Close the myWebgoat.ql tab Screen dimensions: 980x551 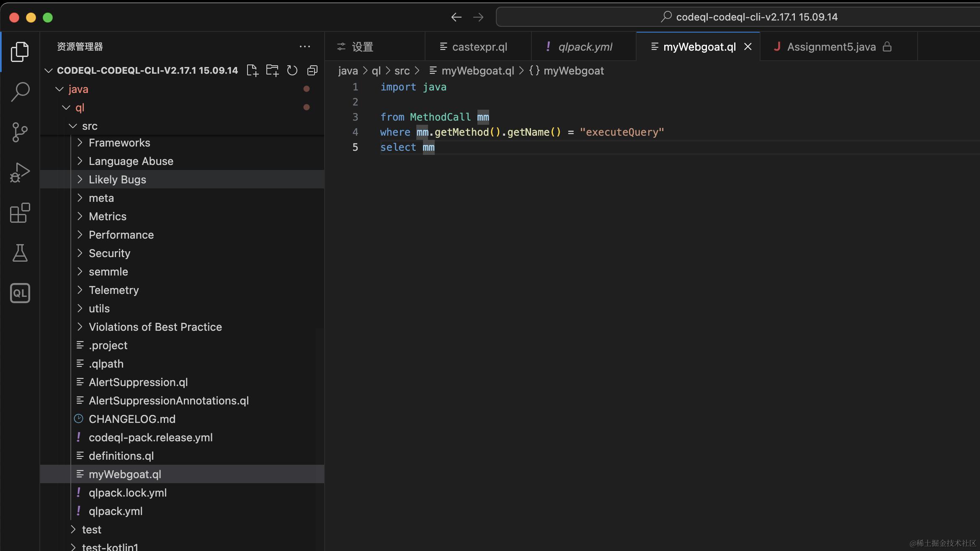(x=748, y=47)
